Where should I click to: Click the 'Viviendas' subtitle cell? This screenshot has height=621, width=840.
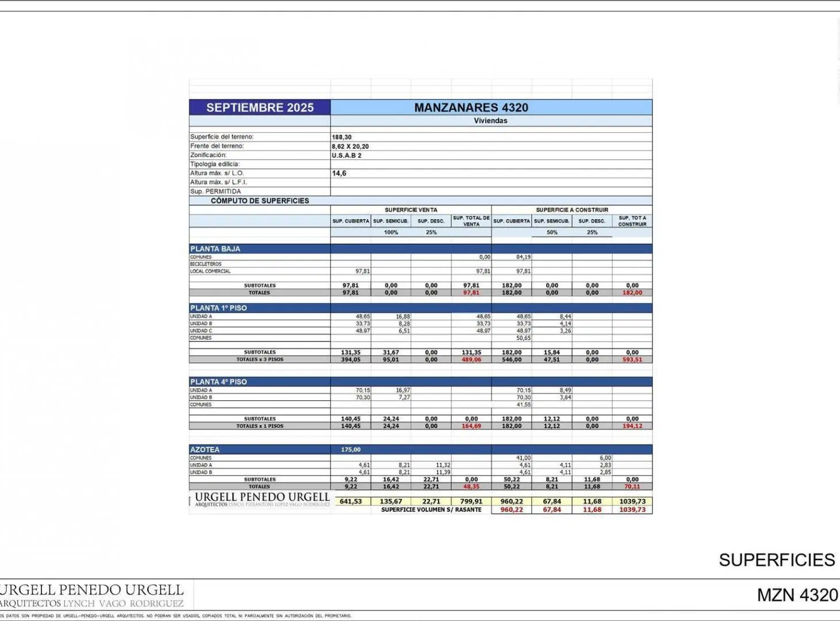[491, 121]
